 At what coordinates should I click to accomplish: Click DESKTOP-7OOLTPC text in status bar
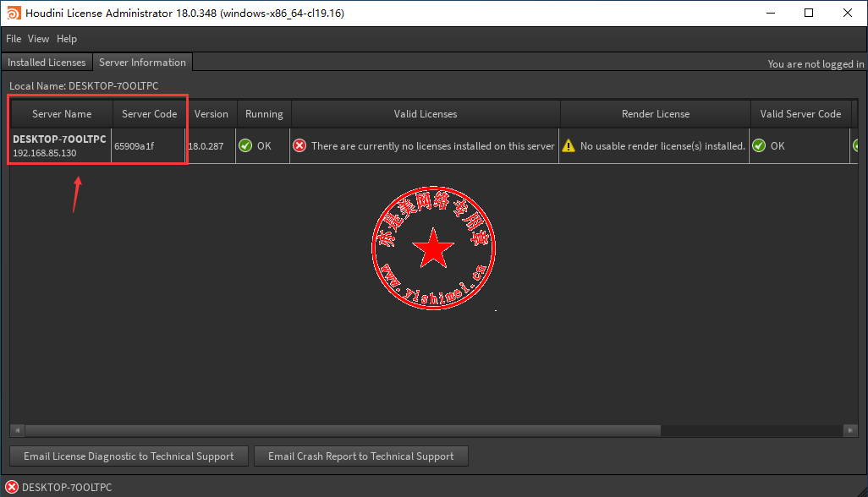pos(67,487)
